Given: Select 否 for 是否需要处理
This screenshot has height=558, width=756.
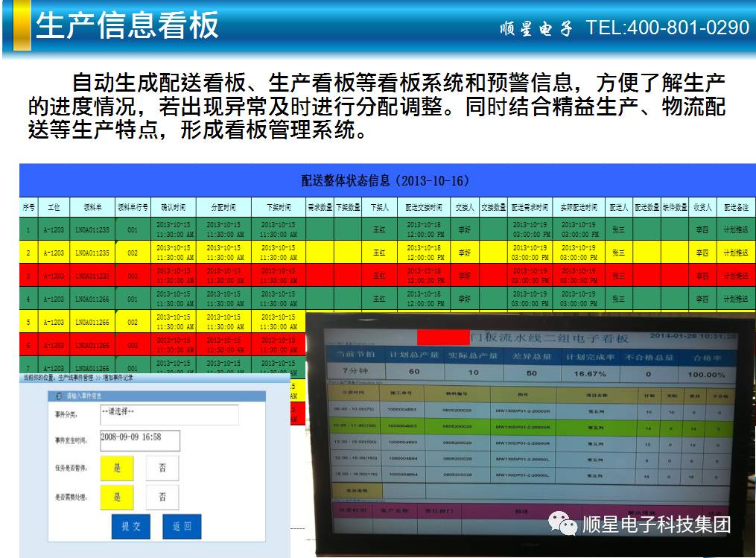Looking at the screenshot, I should (x=162, y=497).
